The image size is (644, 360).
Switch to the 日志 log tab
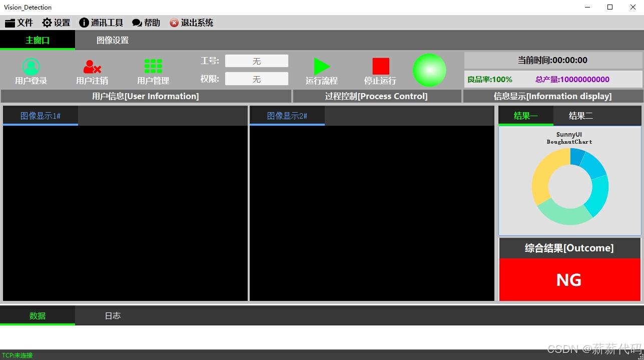pos(112,315)
